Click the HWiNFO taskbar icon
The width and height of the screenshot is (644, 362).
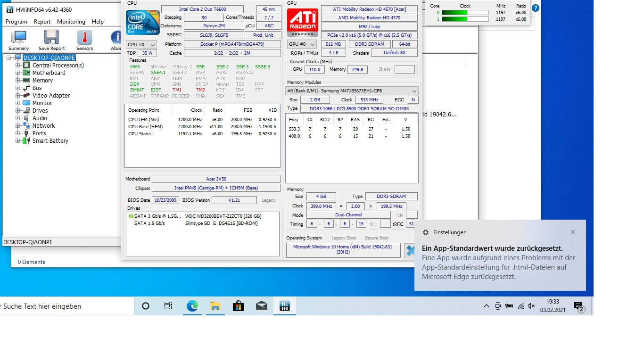284,306
